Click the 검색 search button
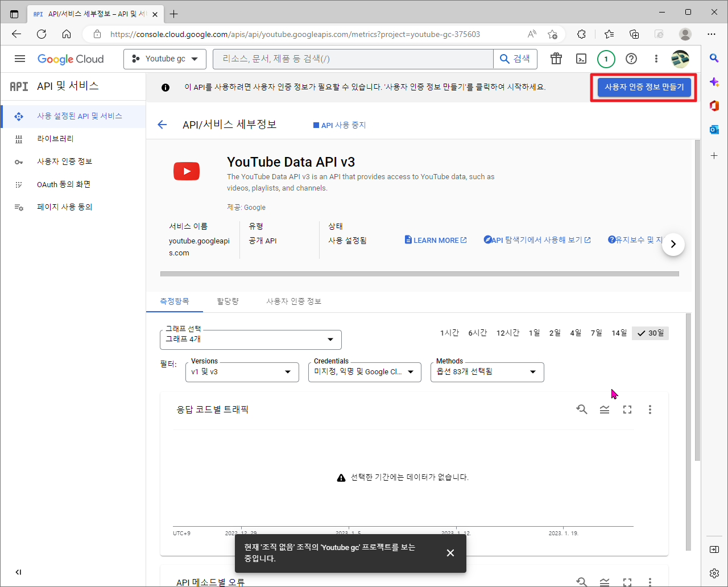The image size is (728, 587). pos(515,59)
